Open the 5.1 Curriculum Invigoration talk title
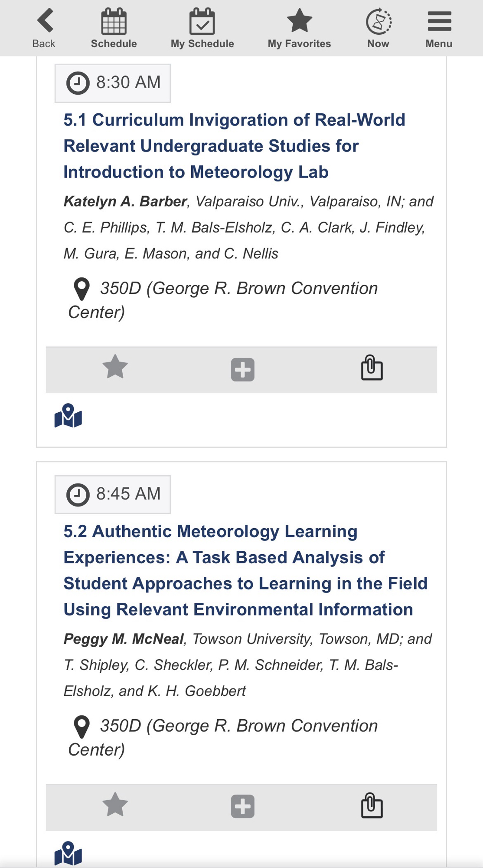The width and height of the screenshot is (483, 868). click(234, 146)
